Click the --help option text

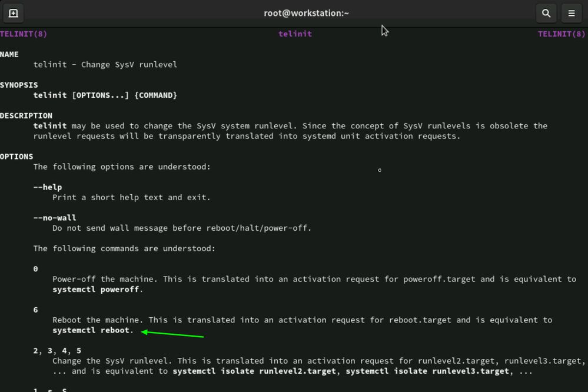[x=48, y=187]
